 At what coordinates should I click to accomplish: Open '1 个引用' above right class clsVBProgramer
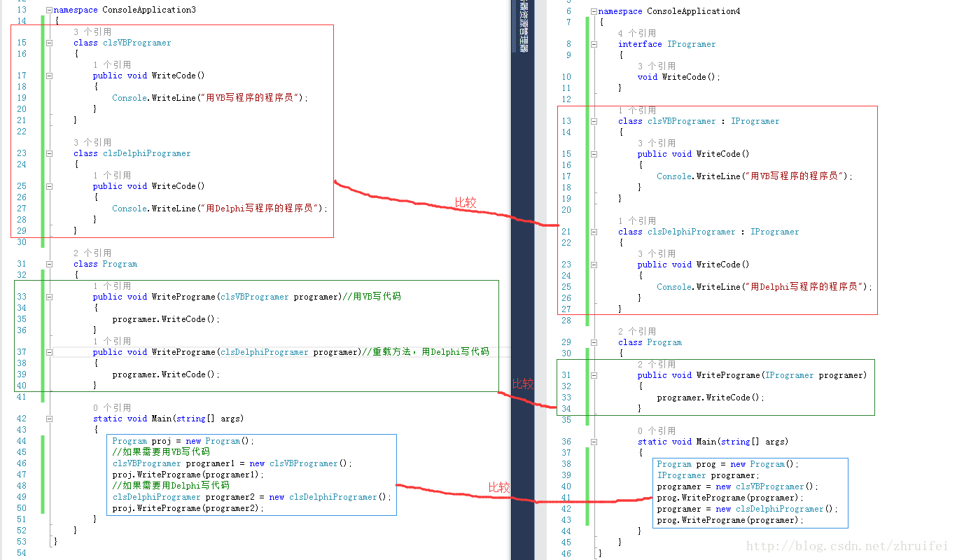(637, 110)
